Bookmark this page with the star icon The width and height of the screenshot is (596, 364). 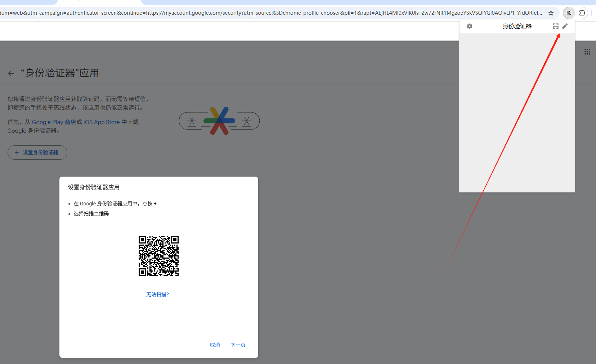coord(551,13)
